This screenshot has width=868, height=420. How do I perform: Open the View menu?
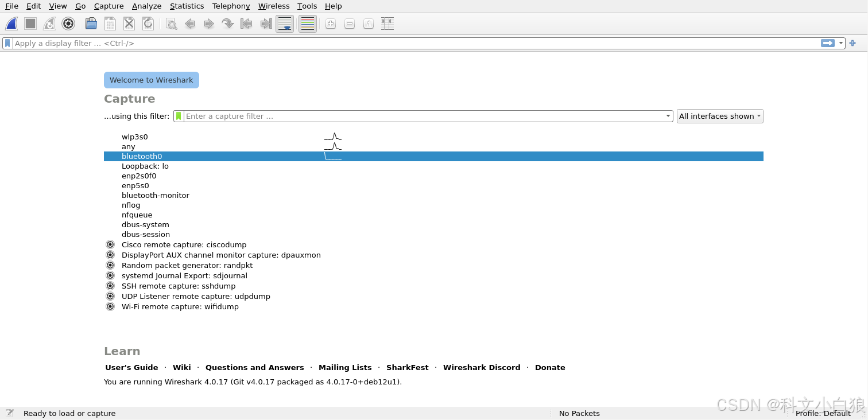[x=58, y=6]
